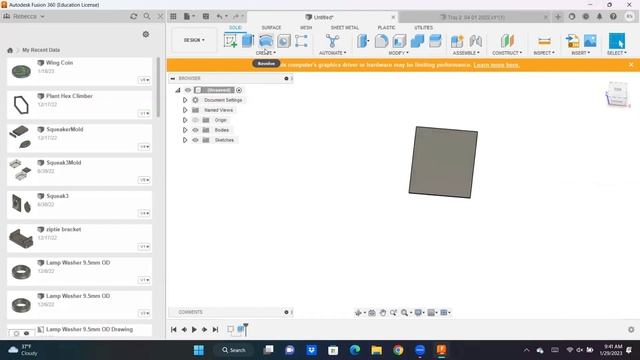
Task: Toggle visibility of Sketches folder
Action: point(196,140)
